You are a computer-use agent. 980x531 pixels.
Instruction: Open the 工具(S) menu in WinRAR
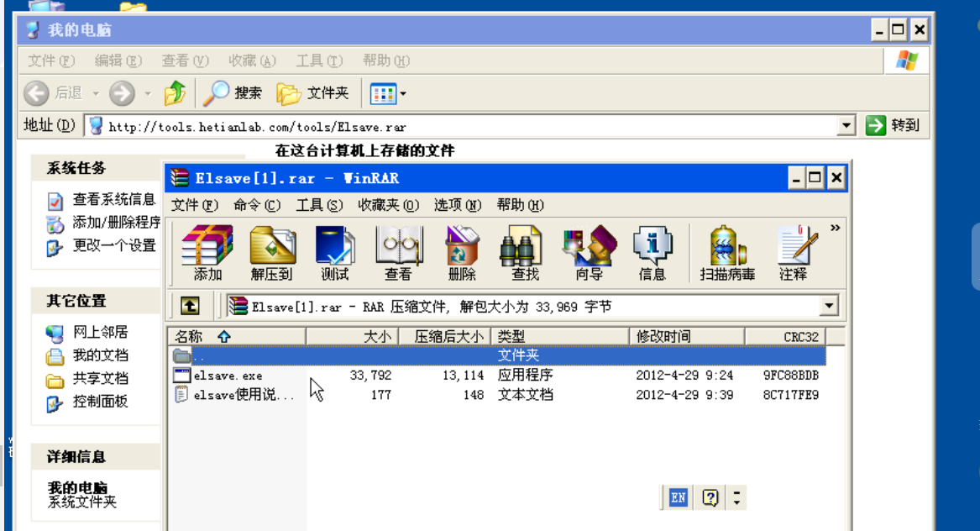point(319,205)
